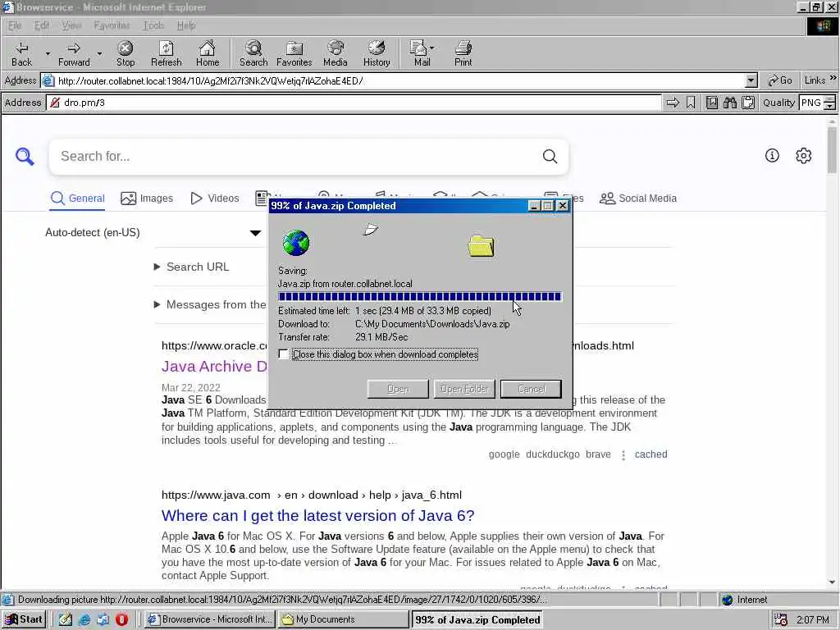Switch to the Social Media search tab
The height and width of the screenshot is (630, 840).
[x=638, y=199]
